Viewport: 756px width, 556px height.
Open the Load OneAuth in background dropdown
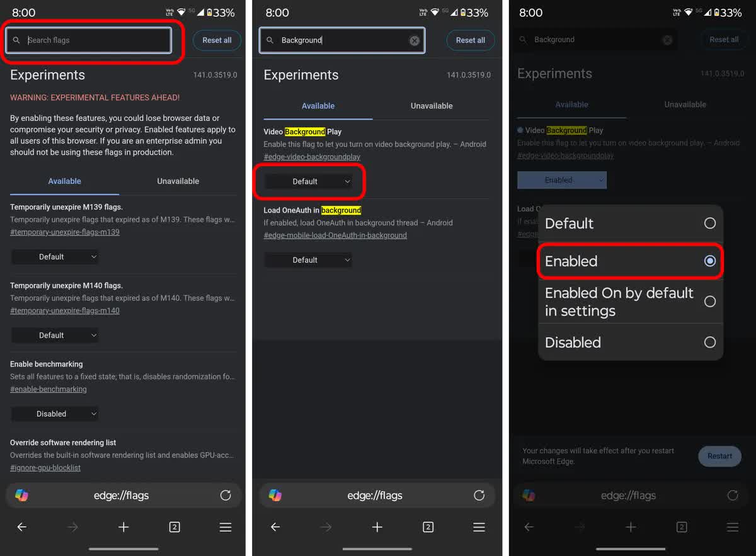[308, 260]
